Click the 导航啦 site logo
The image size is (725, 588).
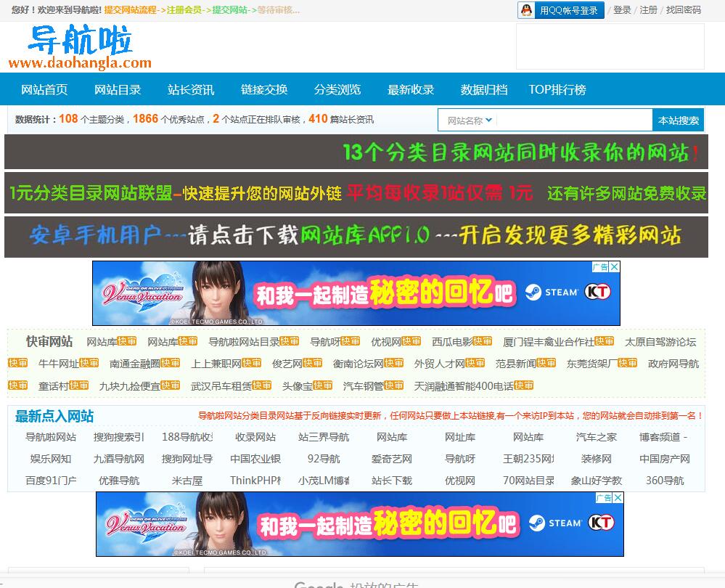point(81,48)
